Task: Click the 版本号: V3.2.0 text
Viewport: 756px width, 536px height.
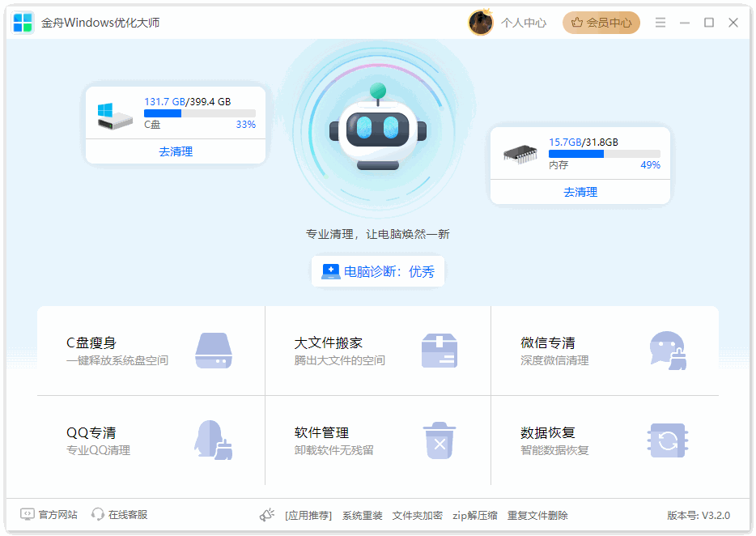Action: point(699,516)
